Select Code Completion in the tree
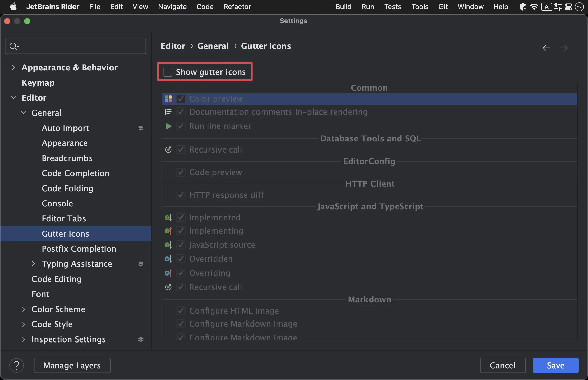The image size is (588, 380). 76,173
